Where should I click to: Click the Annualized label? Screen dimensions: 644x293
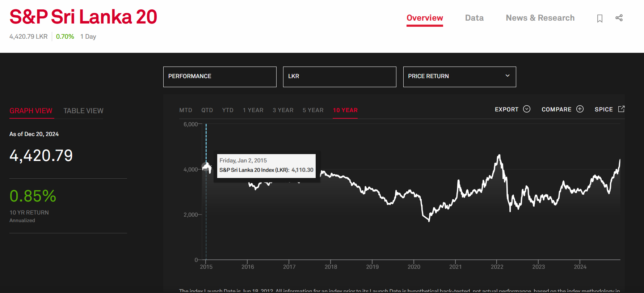click(22, 220)
